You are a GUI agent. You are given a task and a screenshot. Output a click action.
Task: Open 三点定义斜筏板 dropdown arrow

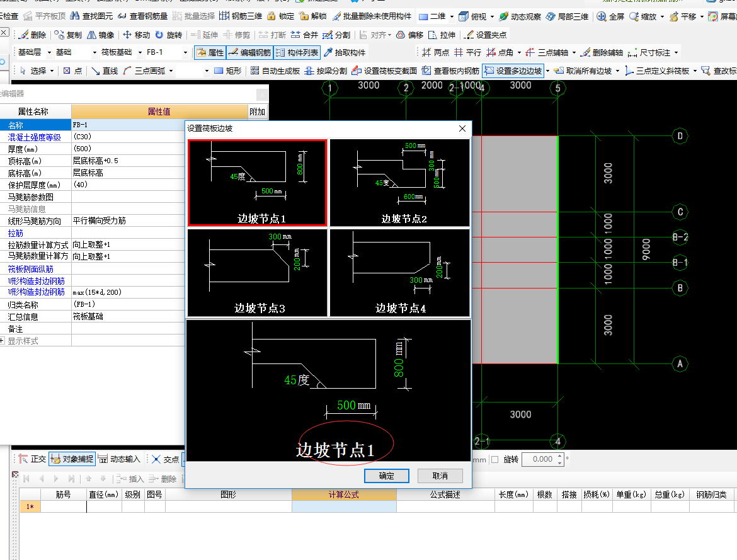coord(695,71)
